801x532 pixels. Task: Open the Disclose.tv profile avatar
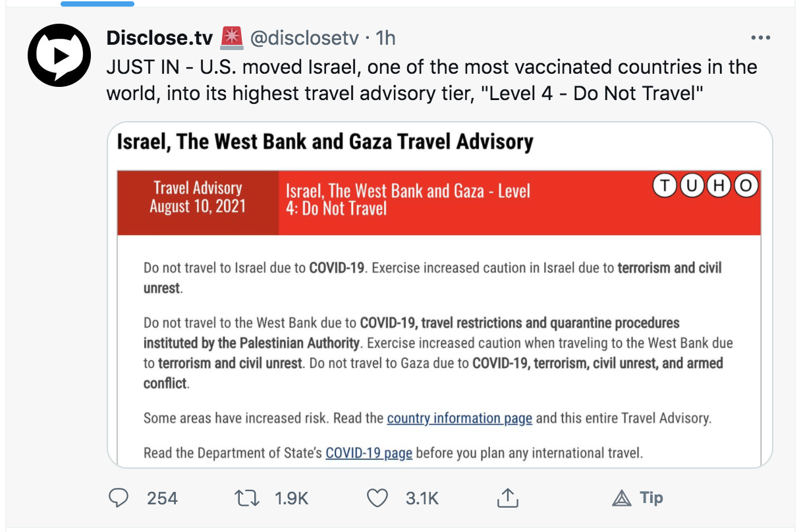coord(59,56)
